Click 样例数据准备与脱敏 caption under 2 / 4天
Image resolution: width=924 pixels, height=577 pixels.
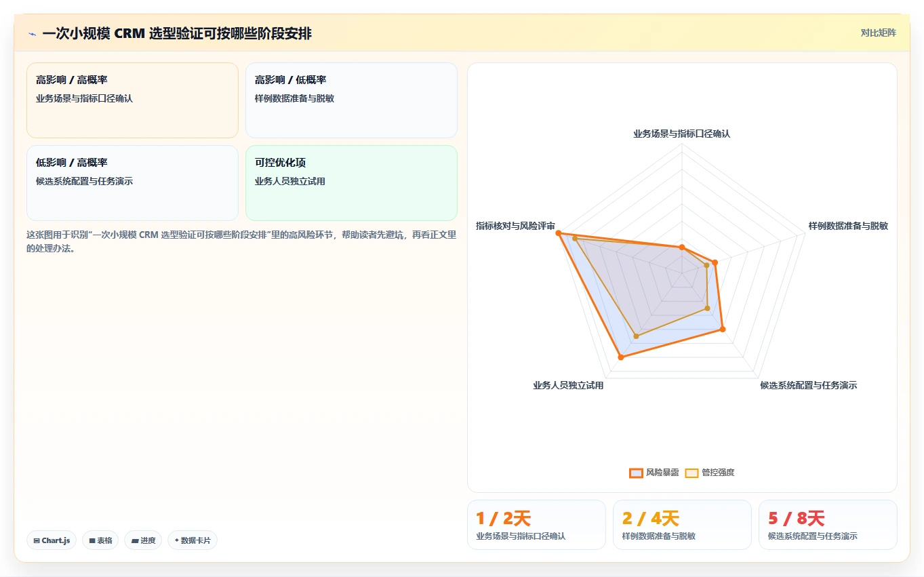659,536
